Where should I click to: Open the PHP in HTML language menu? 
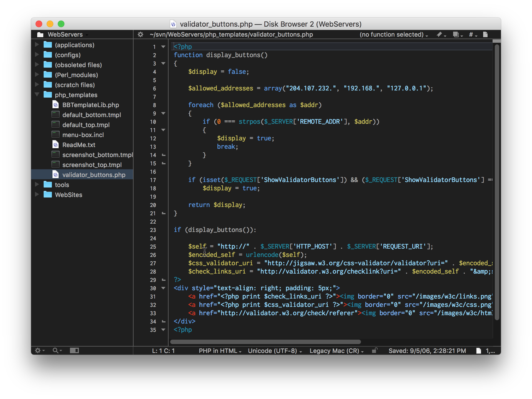220,350
